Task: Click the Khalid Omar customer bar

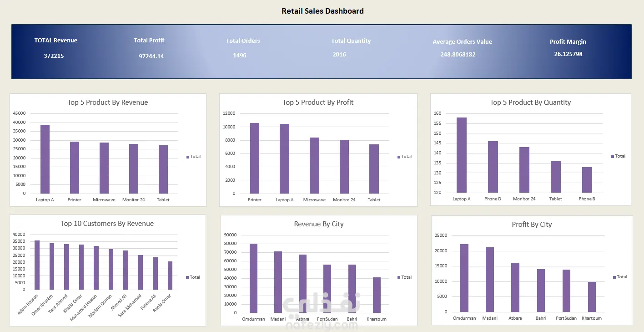Action: [x=81, y=267]
